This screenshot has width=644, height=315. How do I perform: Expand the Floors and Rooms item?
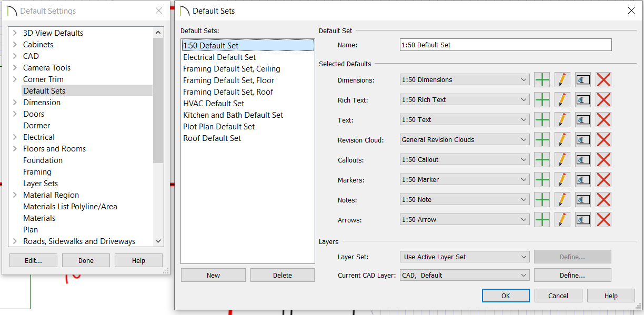click(x=15, y=148)
